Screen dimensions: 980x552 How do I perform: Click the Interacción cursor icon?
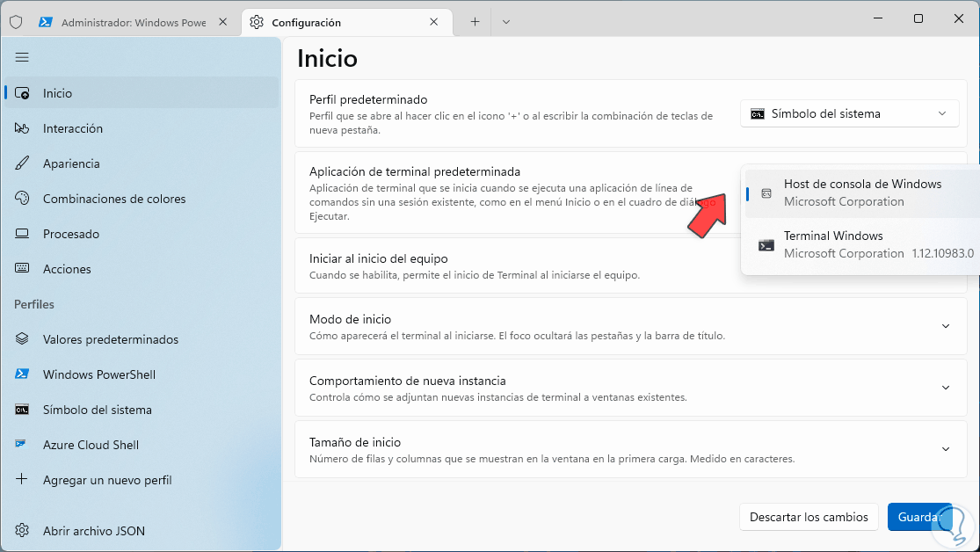pos(22,128)
